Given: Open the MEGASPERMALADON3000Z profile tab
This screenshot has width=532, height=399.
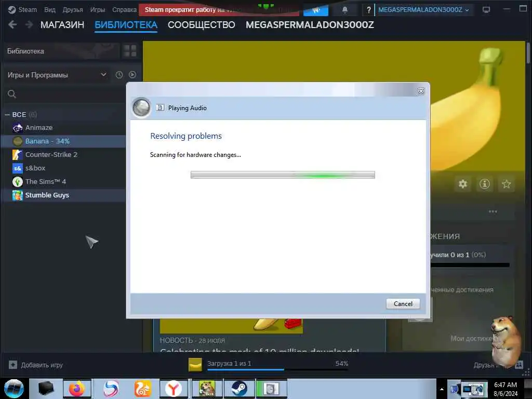Looking at the screenshot, I should [x=310, y=25].
